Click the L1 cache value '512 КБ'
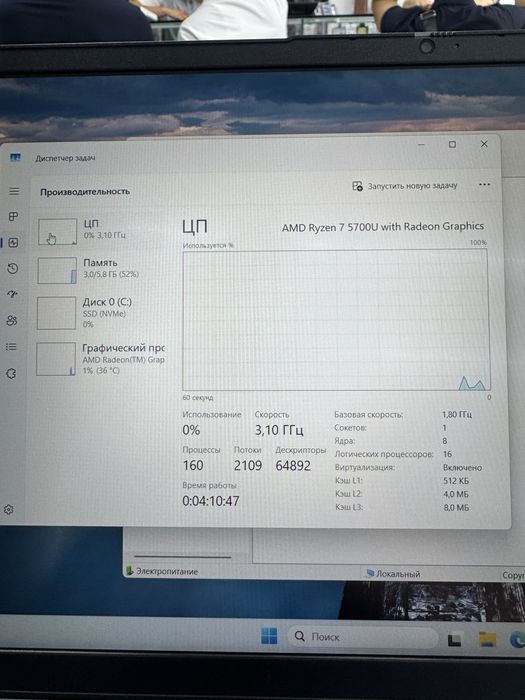The image size is (525, 700). click(456, 481)
